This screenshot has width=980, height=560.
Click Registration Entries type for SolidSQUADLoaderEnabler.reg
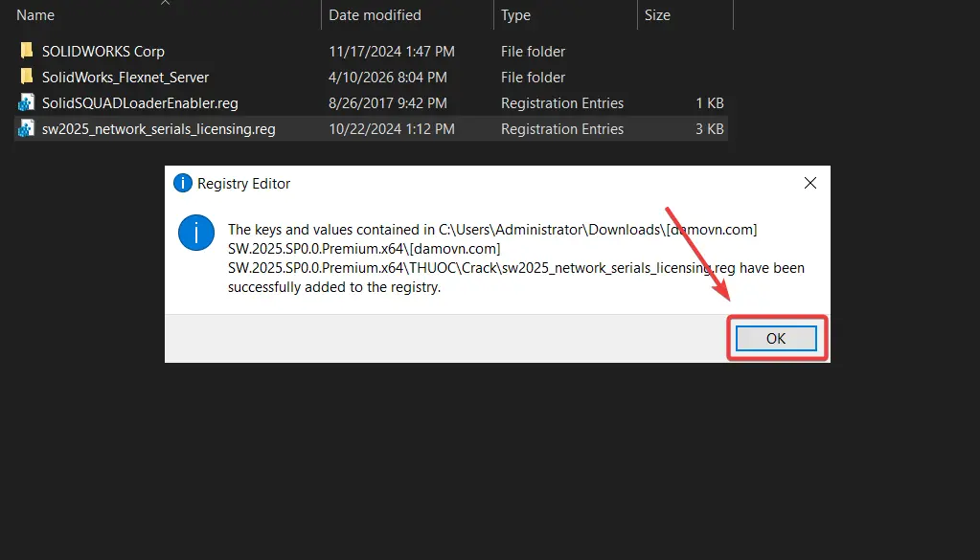(x=562, y=103)
